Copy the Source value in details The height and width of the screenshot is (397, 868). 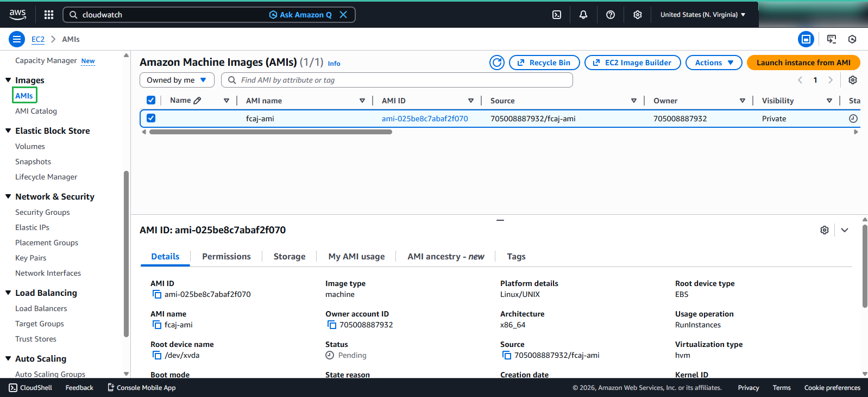[x=506, y=355]
